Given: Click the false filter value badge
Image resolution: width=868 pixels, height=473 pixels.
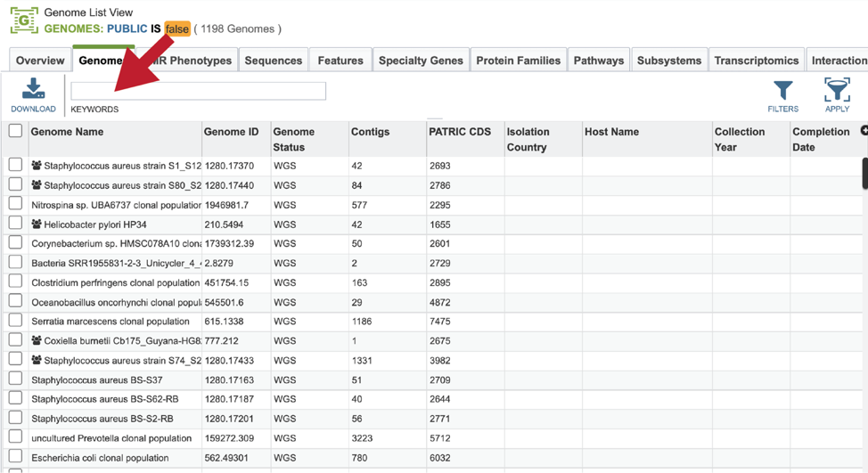Looking at the screenshot, I should click(x=177, y=29).
